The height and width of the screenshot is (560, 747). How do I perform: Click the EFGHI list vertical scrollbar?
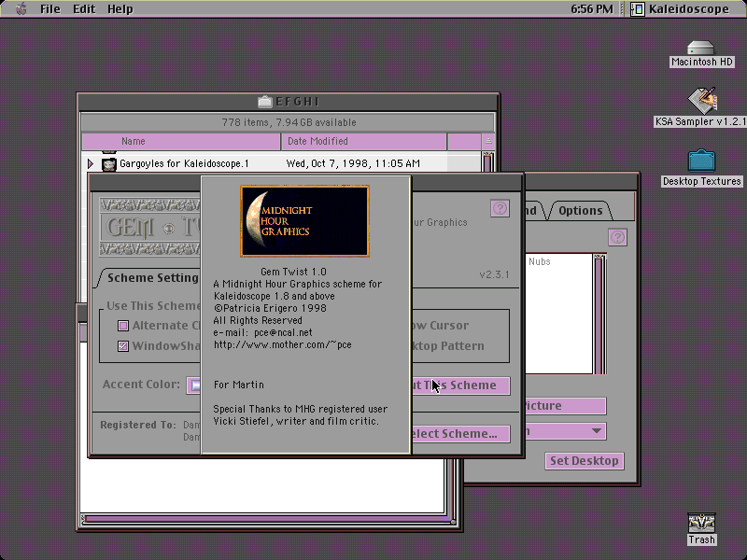tap(487, 161)
